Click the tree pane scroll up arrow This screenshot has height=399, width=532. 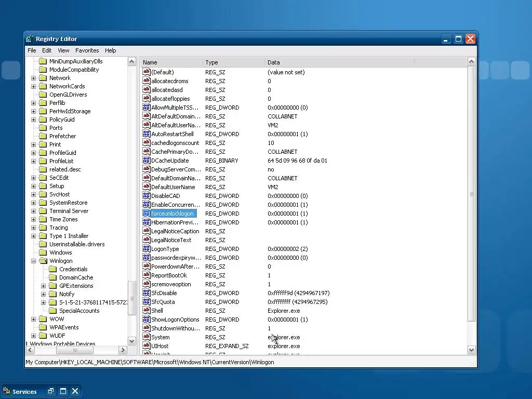132,61
